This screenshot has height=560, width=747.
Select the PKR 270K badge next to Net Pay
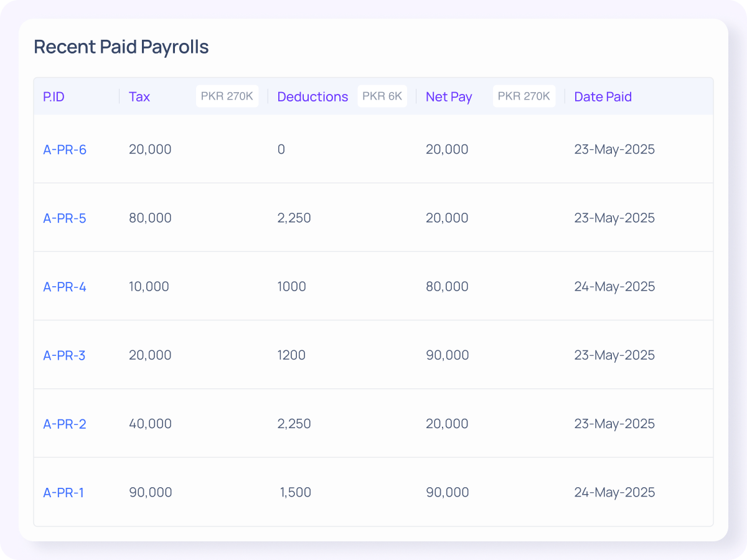point(524,96)
